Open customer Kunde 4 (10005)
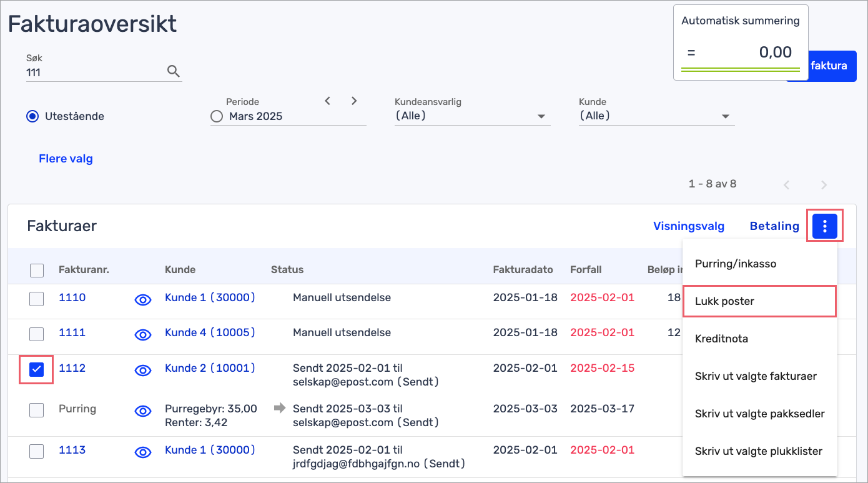This screenshot has width=868, height=483. pyautogui.click(x=210, y=332)
